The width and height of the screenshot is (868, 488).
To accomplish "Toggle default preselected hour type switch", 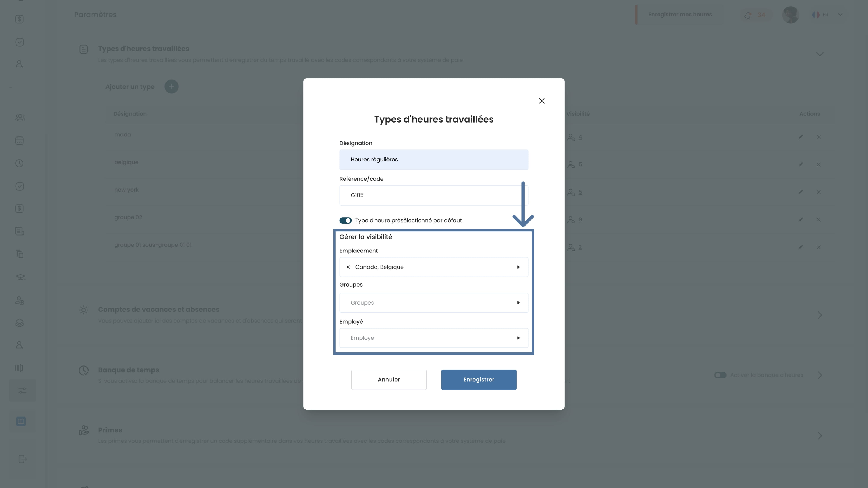I will pos(345,221).
